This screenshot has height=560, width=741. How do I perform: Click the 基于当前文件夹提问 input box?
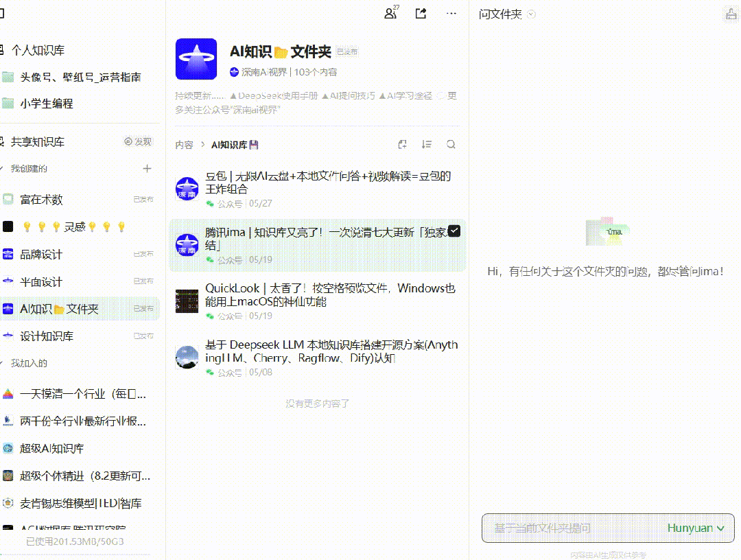point(569,528)
